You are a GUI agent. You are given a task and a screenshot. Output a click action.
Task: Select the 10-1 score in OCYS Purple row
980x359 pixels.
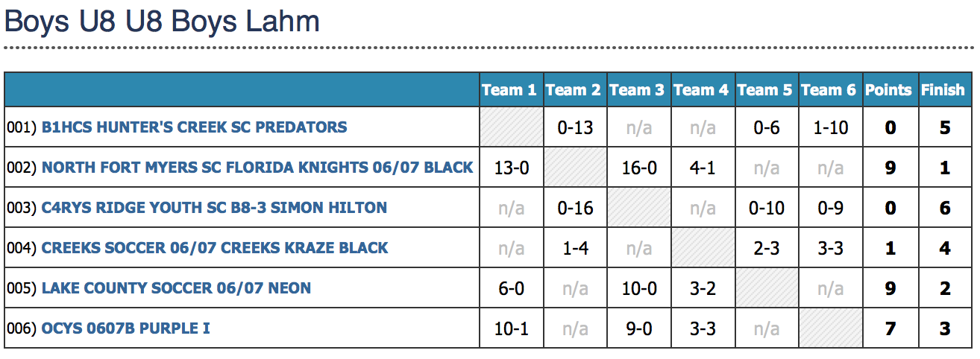click(511, 328)
